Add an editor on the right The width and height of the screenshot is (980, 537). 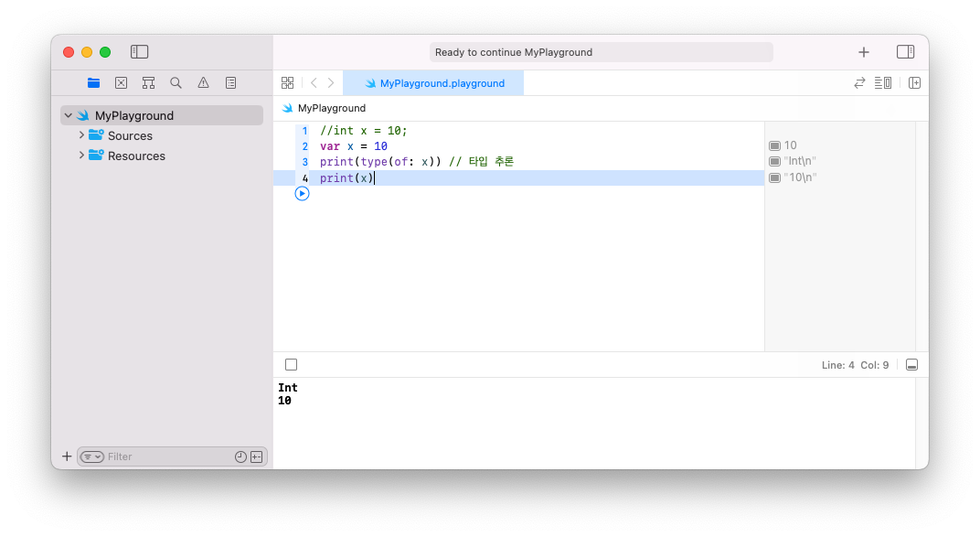pyautogui.click(x=914, y=82)
